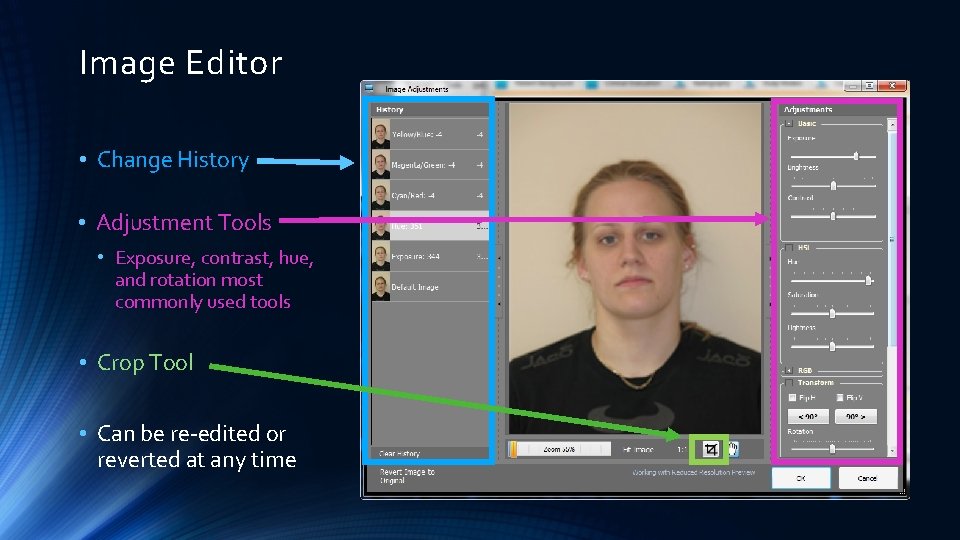960x540 pixels.
Task: Click Adjustments panel scrollbar up arrow
Action: pos(892,124)
